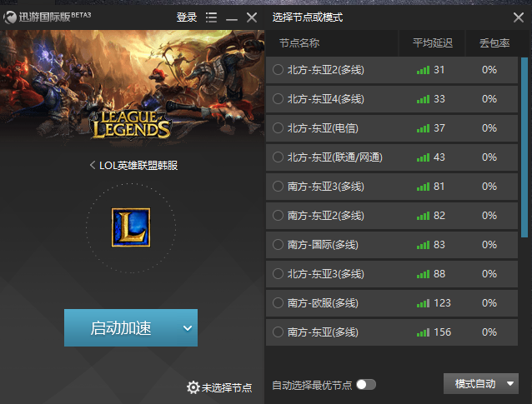Open settings gear beside 未选择节点
532x404 pixels.
[x=193, y=387]
